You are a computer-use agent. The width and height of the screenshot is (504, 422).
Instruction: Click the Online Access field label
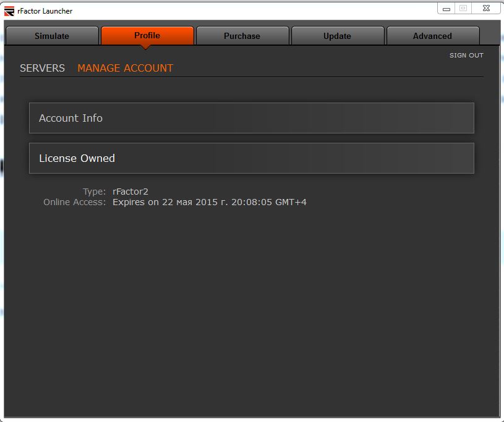coord(75,202)
